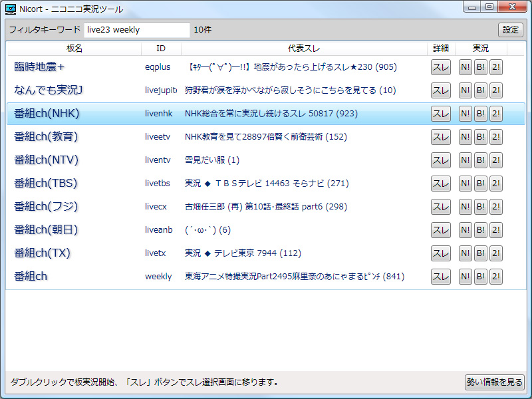Image resolution: width=532 pixels, height=399 pixels.
Task: Select the 番組ch(TBS) board name
Action: (45, 184)
